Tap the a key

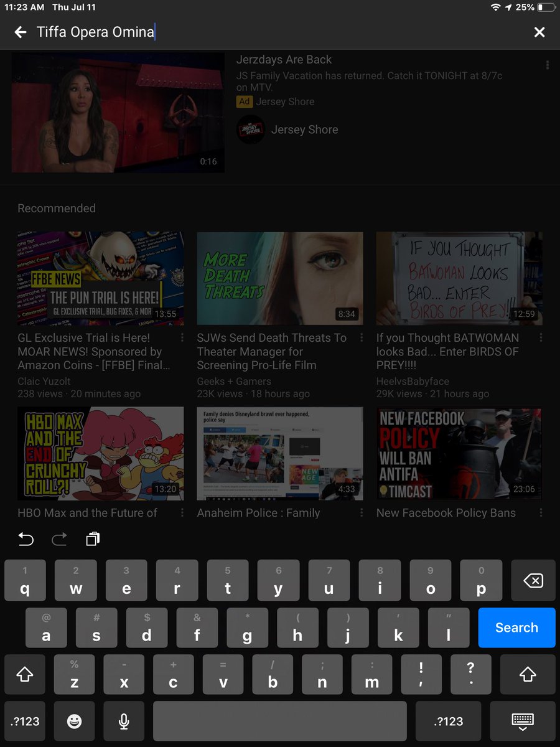[46, 627]
